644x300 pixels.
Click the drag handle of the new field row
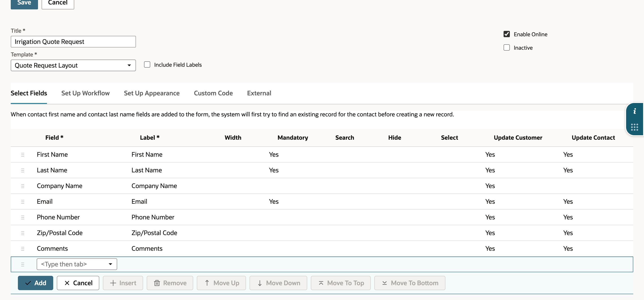(x=23, y=264)
